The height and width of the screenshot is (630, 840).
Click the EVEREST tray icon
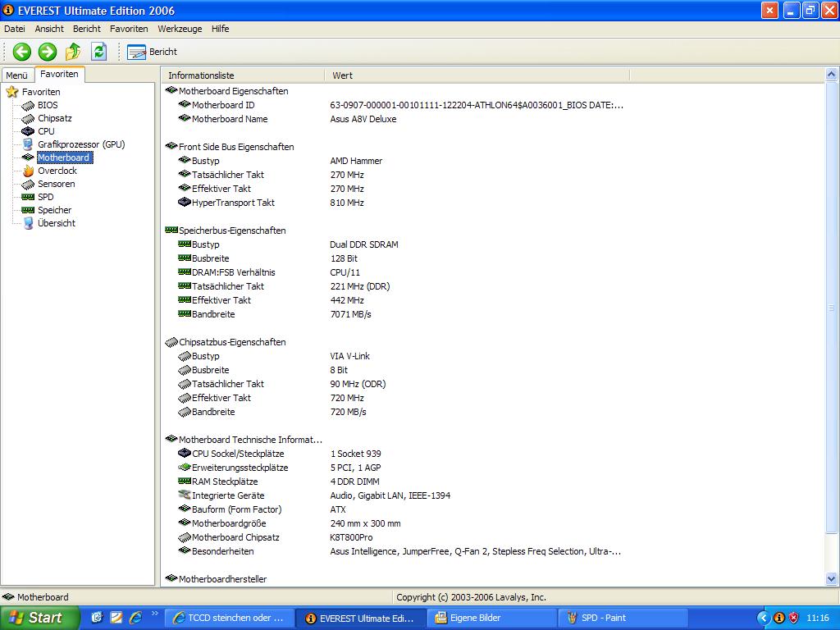click(x=779, y=619)
